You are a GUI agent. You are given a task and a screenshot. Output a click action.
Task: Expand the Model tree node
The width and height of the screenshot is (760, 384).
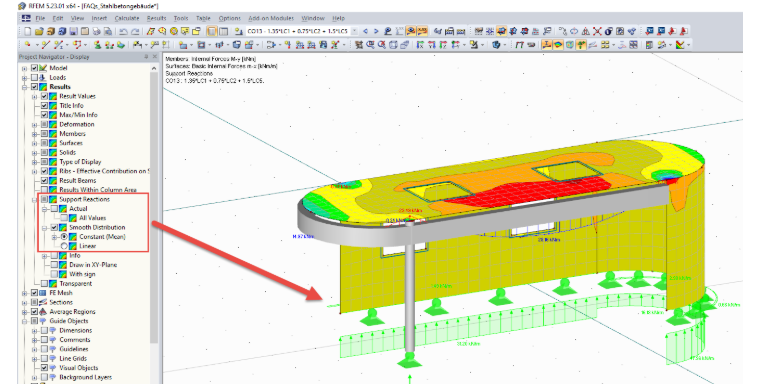point(24,68)
